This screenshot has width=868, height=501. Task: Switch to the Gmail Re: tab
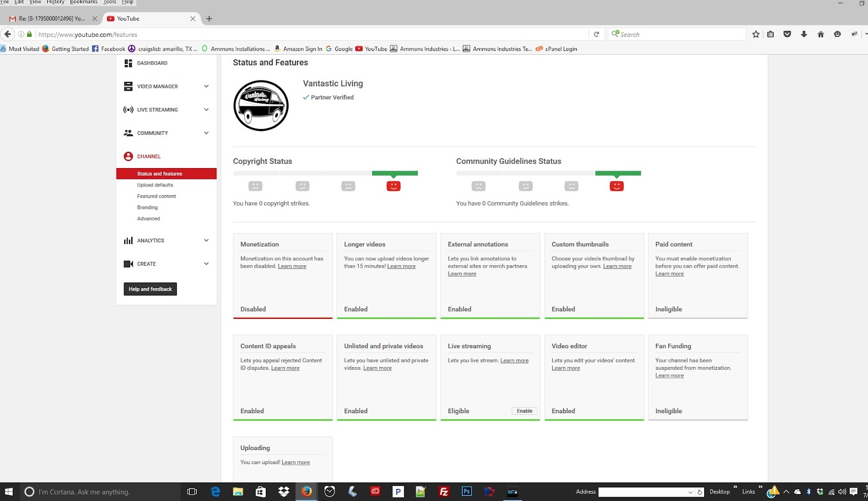[52, 18]
